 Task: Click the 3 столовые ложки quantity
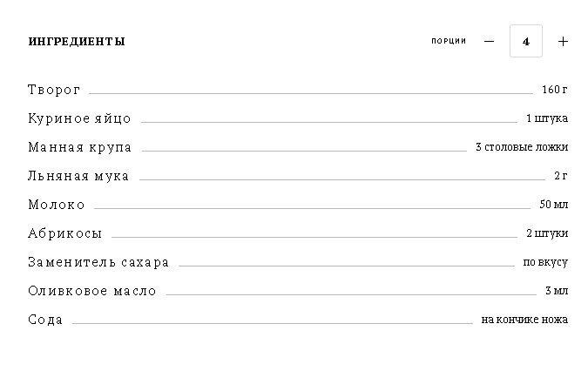[x=522, y=147]
